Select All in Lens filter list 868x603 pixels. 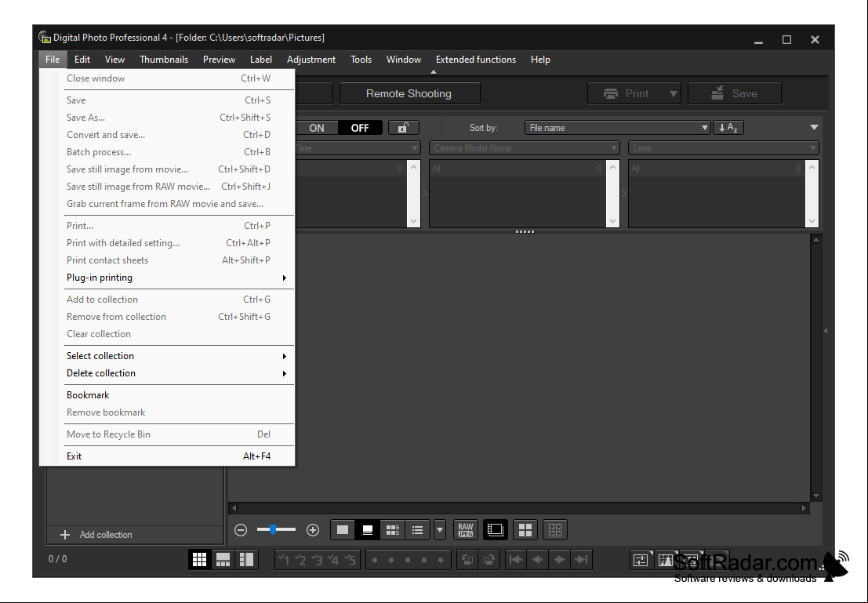(x=717, y=169)
